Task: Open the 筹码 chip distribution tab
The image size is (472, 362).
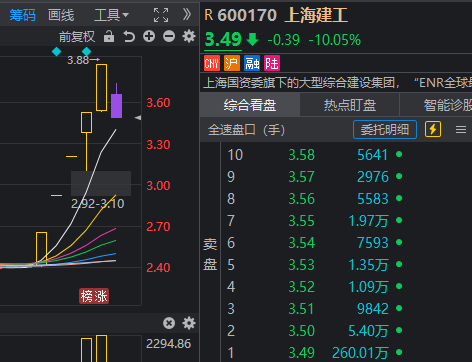Action: [22, 15]
